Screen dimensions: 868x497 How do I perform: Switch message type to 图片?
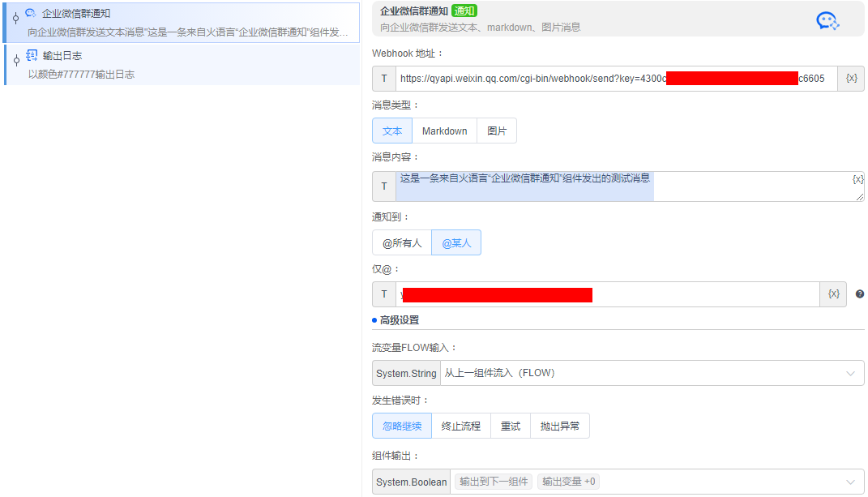[496, 130]
